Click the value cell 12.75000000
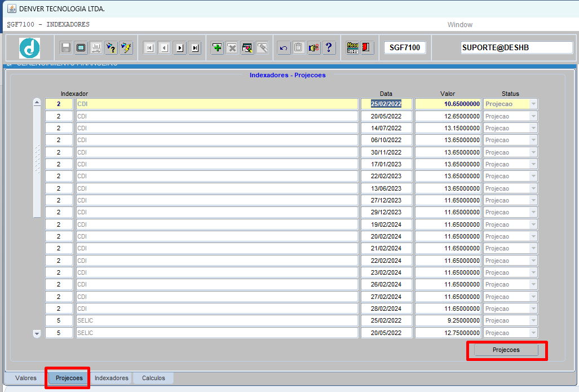 tap(448, 333)
